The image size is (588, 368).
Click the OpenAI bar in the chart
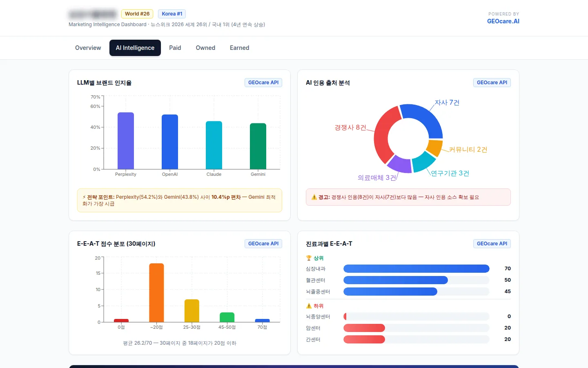coord(170,142)
